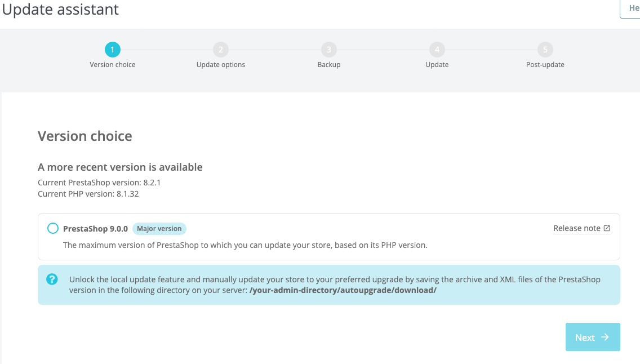Click the autoupgrade download directory path
The height and width of the screenshot is (364, 640).
[343, 290]
